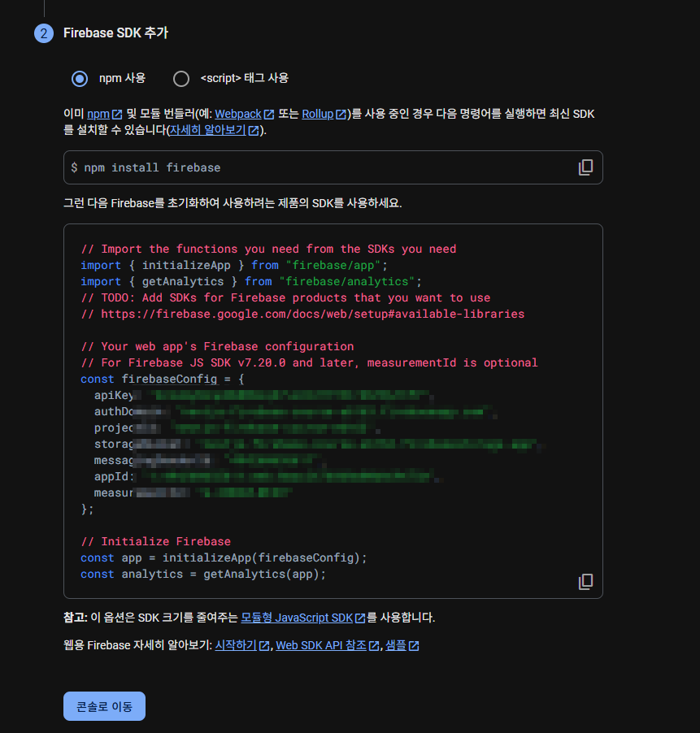Open the 시작하기 link

pyautogui.click(x=236, y=645)
